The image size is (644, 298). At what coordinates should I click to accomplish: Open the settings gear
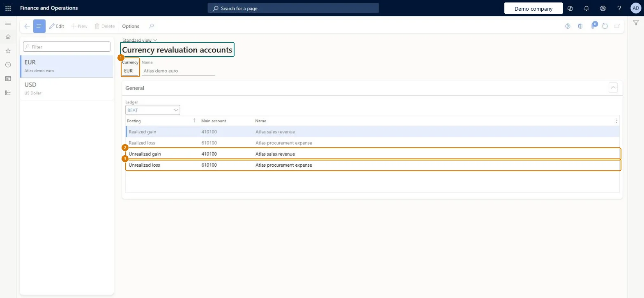click(603, 8)
